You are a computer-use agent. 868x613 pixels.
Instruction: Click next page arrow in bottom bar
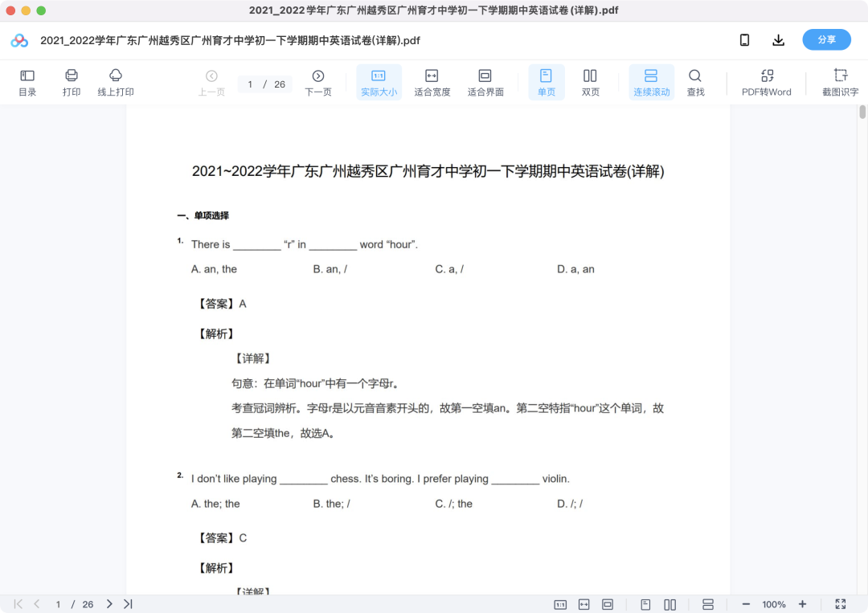(109, 603)
